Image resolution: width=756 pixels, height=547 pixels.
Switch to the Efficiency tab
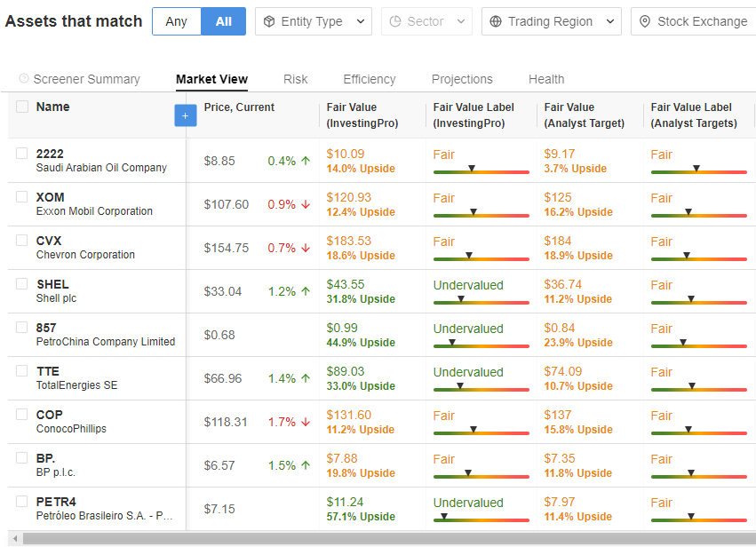point(370,79)
